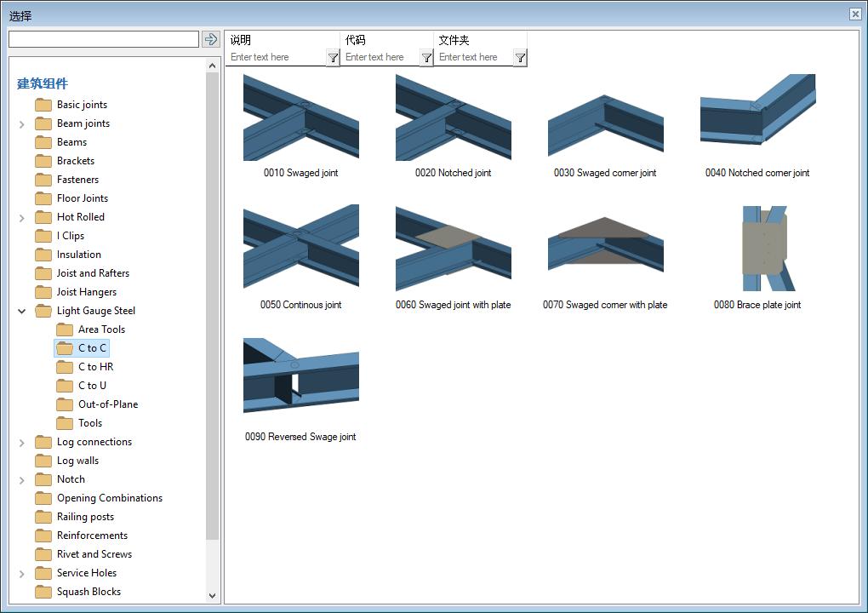This screenshot has height=613, width=868.
Task: Expand the Beam joints tree node
Action: click(x=21, y=124)
